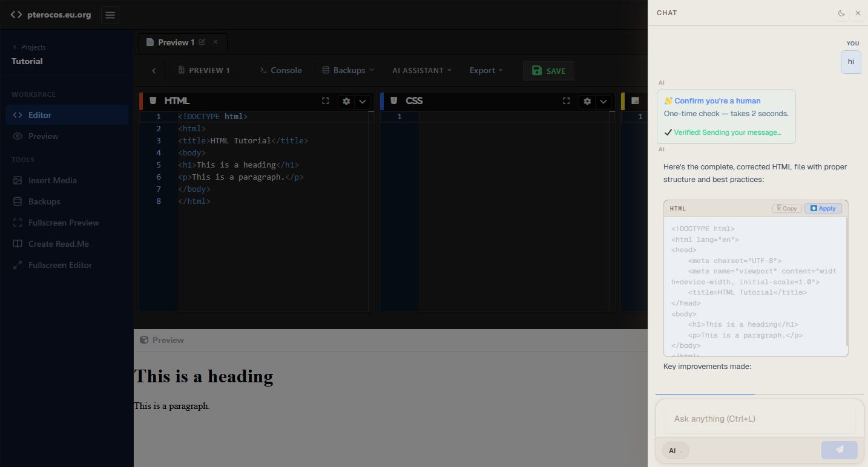Launch Fullscreen Preview from the sidebar

tap(67, 223)
